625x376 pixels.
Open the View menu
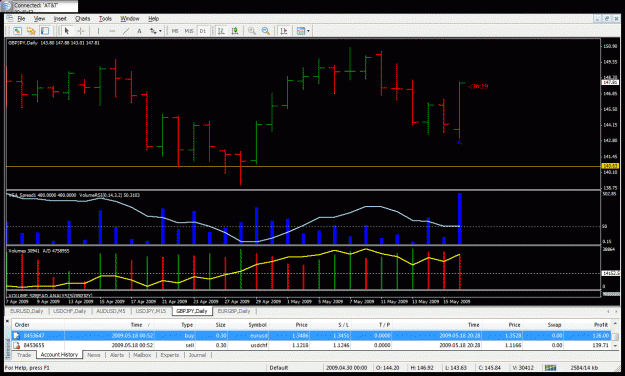(x=39, y=18)
